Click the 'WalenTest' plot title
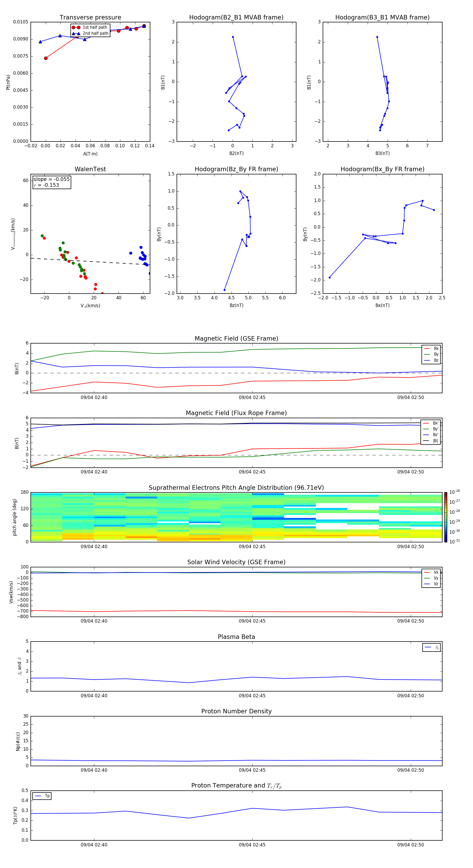Viewport: 473px width, 868px height. click(x=90, y=169)
